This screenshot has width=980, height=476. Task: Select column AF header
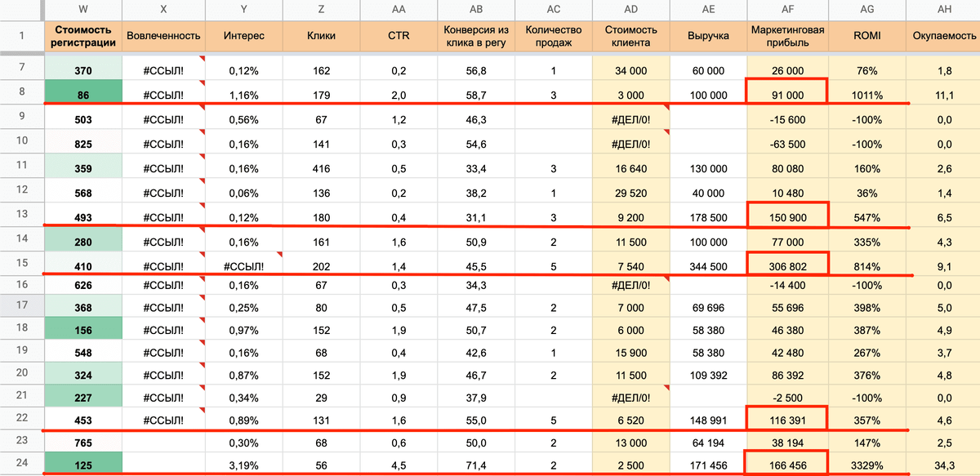(x=787, y=10)
